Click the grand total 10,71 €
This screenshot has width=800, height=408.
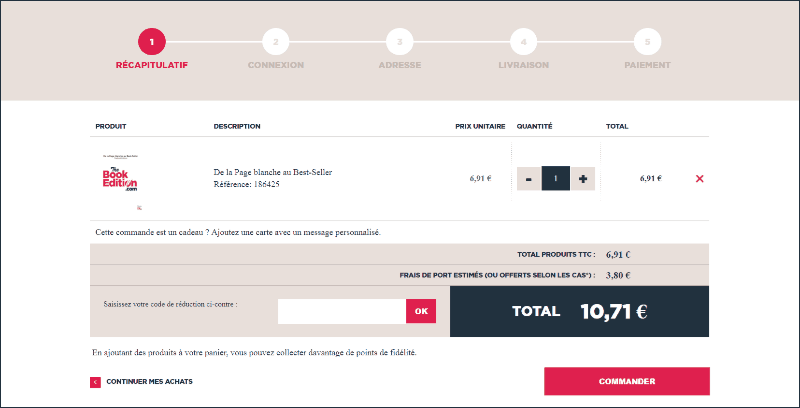(614, 311)
